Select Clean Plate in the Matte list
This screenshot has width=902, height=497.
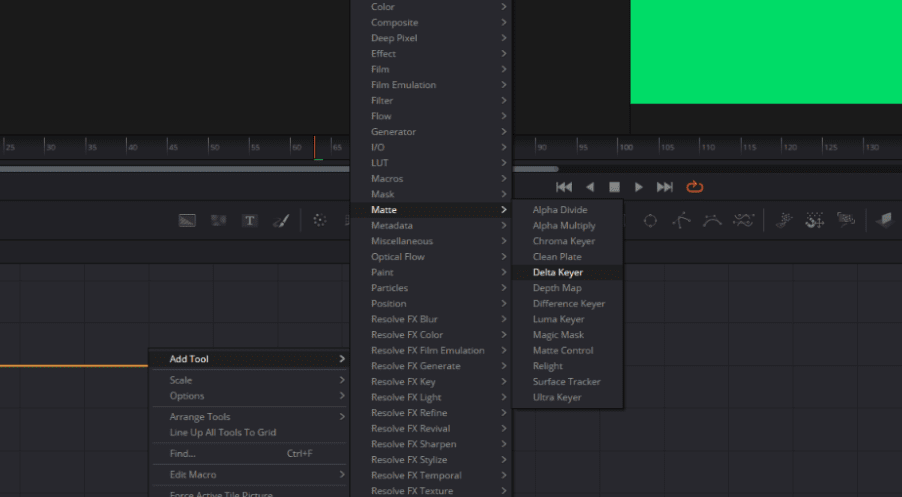(x=567, y=257)
